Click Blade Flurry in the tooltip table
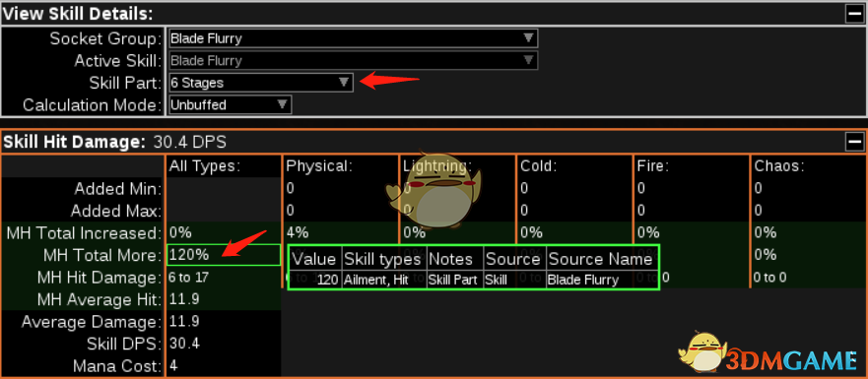 pos(583,280)
